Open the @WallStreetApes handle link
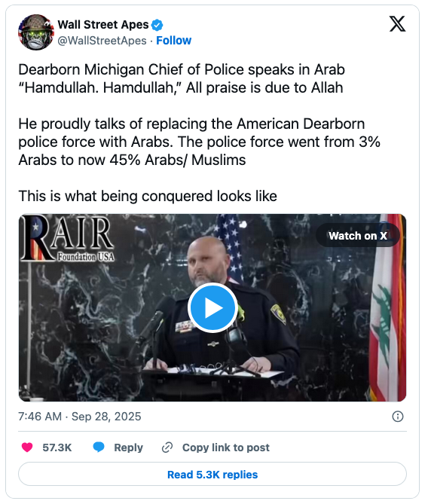 (102, 41)
